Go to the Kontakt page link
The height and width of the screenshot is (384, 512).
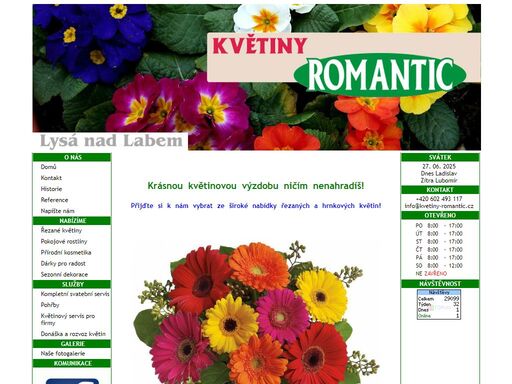coord(51,178)
